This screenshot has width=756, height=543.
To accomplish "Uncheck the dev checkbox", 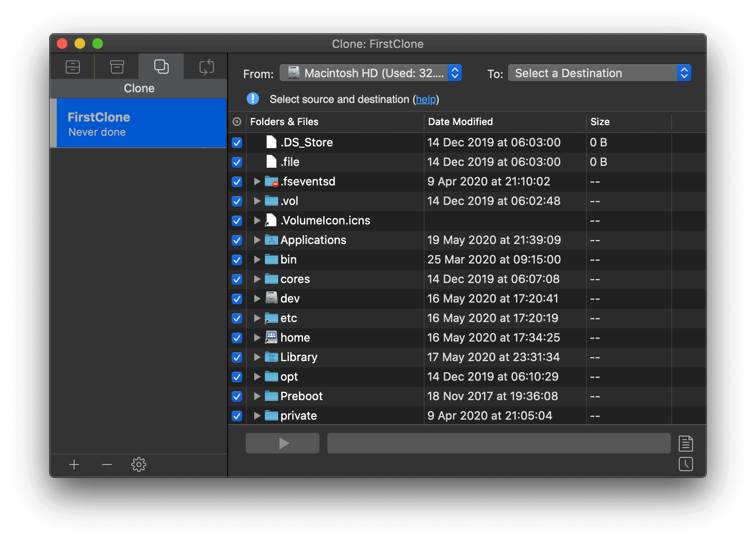I will pyautogui.click(x=237, y=299).
